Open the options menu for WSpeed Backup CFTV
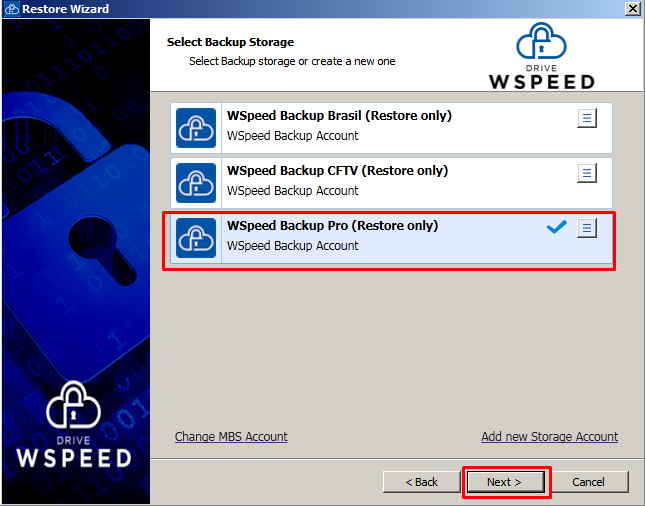The image size is (645, 506). [587, 173]
